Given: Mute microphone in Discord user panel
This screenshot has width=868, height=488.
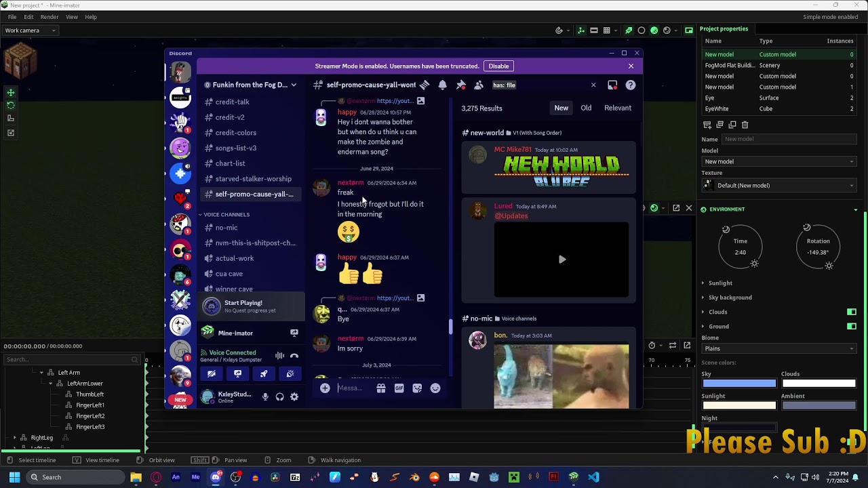Looking at the screenshot, I should click(265, 397).
